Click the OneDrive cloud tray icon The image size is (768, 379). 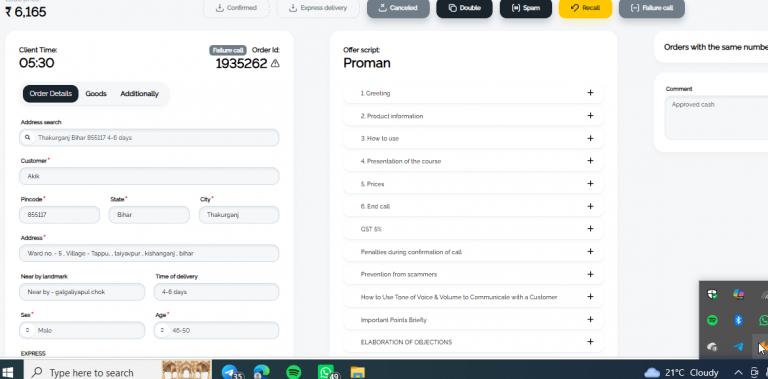click(712, 347)
